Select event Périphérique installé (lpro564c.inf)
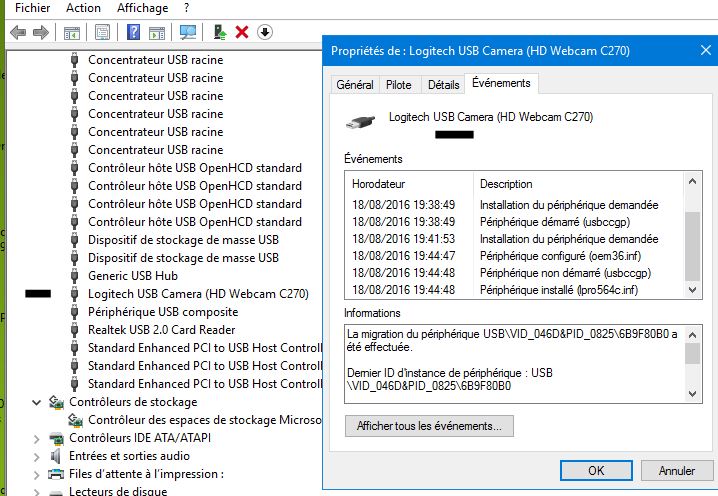This screenshot has height=496, width=718. click(515, 290)
